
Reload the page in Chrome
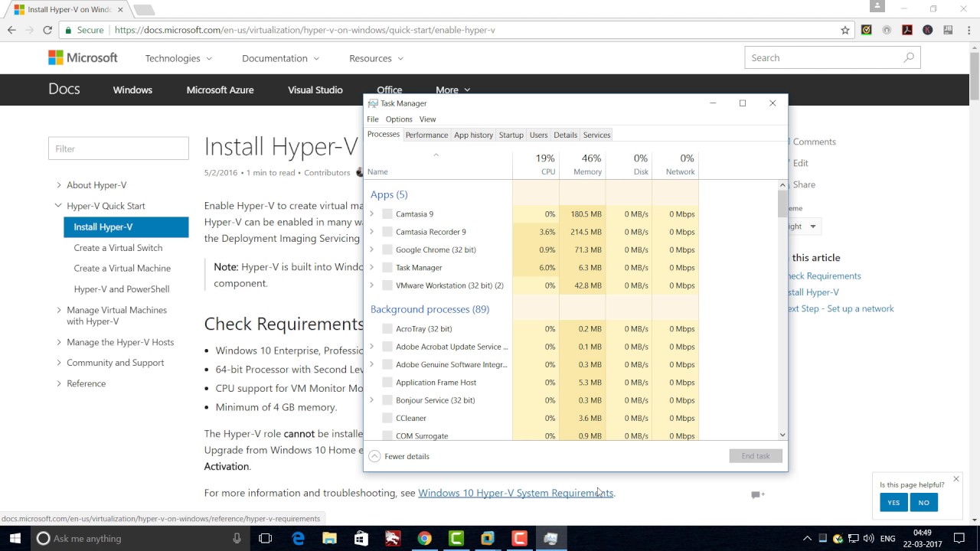(47, 30)
